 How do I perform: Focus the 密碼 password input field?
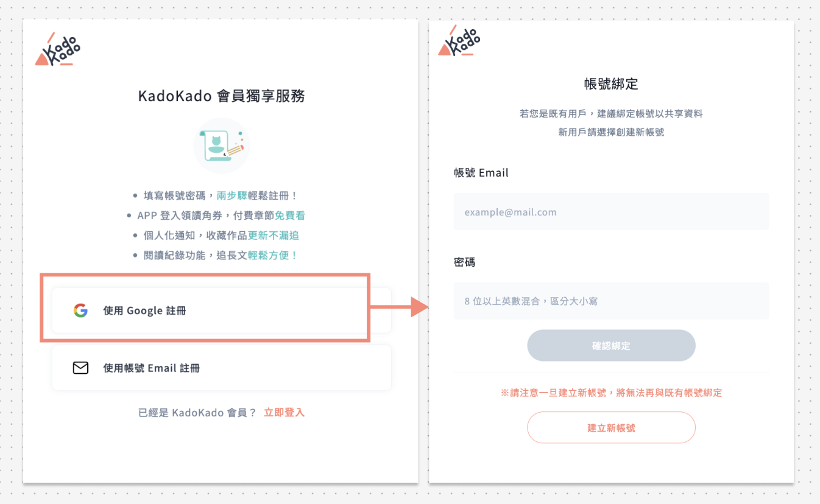point(611,301)
